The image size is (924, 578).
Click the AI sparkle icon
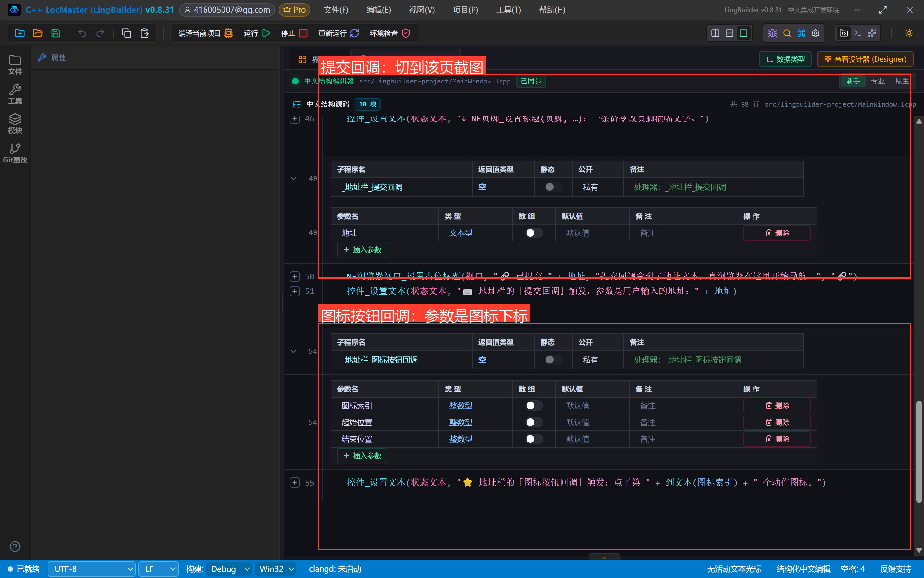pos(872,33)
